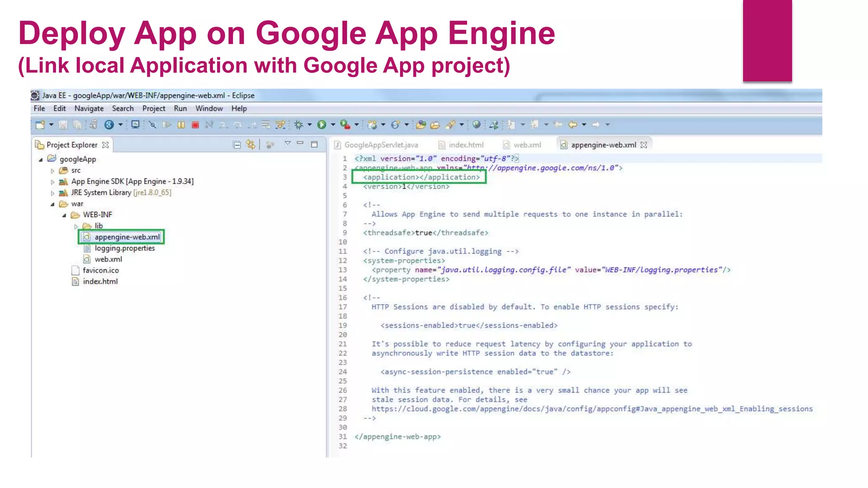Click the blue Google plugin icon
Screen dimensions: 868x488
[x=109, y=125]
